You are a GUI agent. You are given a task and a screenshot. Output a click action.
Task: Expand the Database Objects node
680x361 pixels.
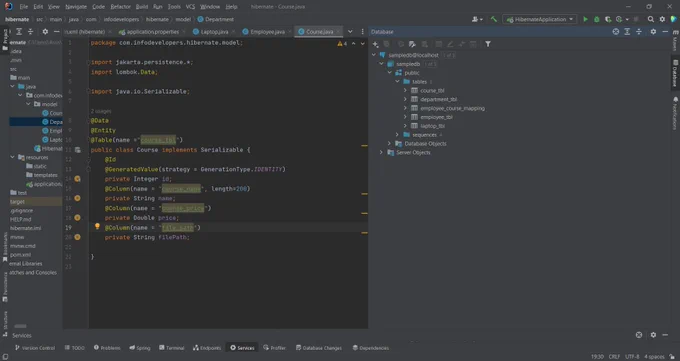point(389,144)
